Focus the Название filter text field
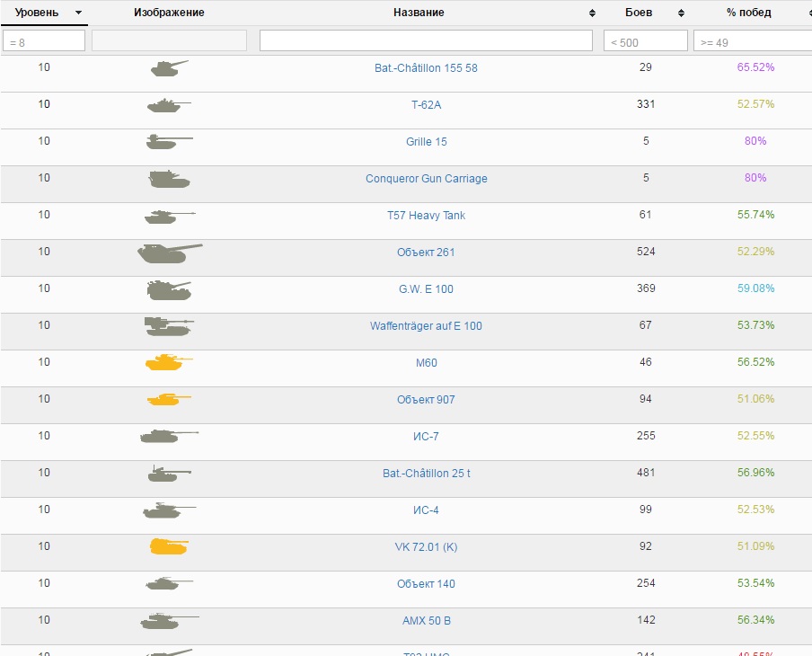The image size is (812, 656). [426, 41]
